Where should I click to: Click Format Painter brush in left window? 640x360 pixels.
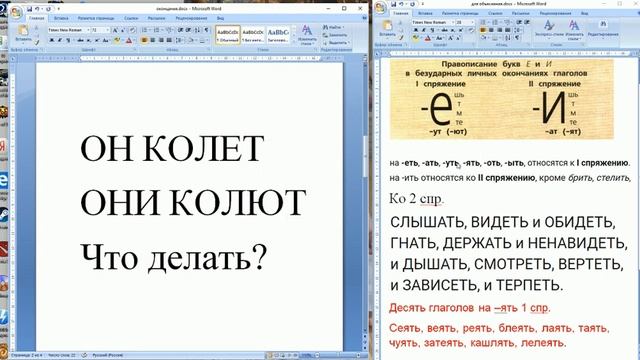point(37,42)
